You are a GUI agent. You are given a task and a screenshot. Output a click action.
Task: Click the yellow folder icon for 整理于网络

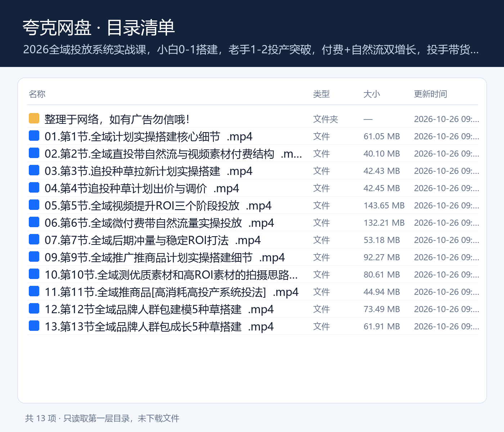point(34,118)
